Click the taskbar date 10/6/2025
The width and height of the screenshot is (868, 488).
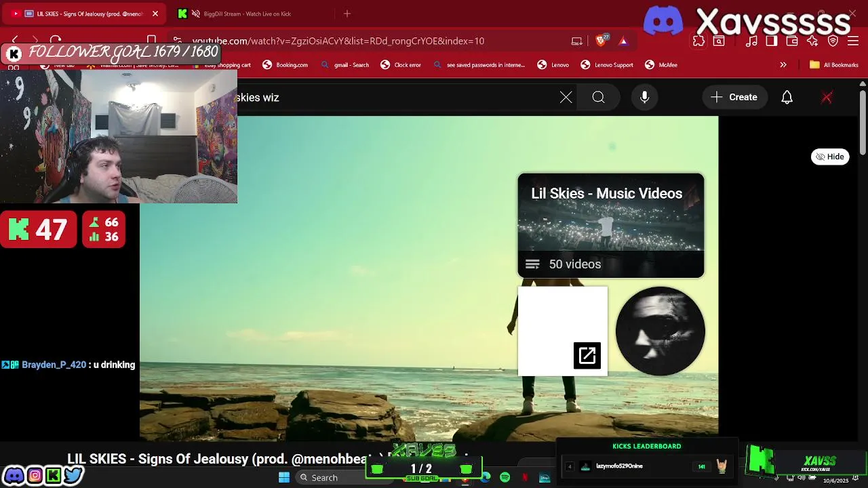(836, 481)
